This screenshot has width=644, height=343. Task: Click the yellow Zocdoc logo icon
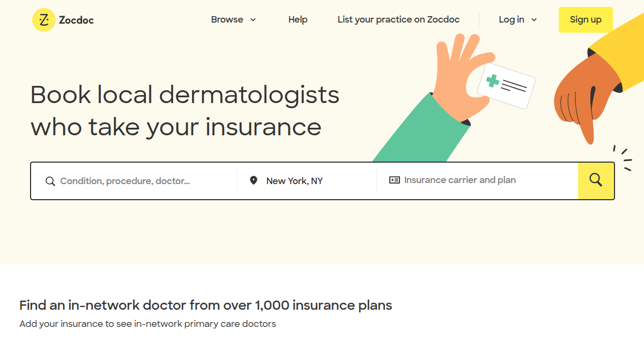click(x=44, y=20)
